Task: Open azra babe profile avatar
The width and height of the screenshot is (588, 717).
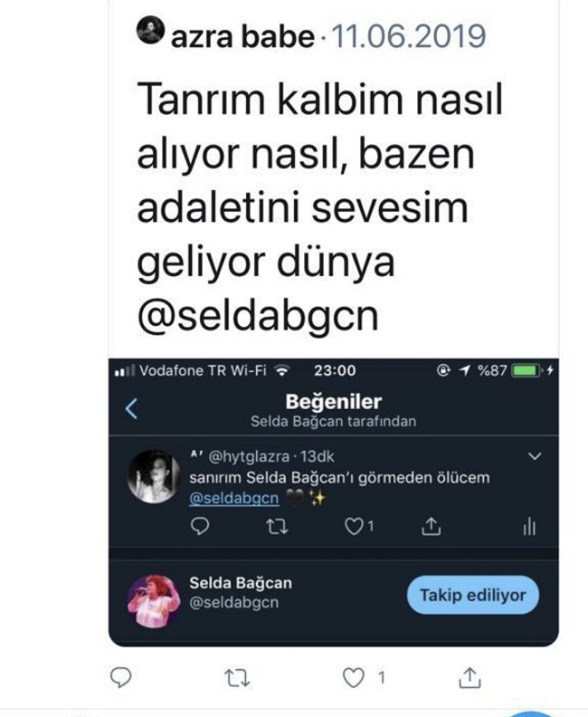Action: [150, 30]
